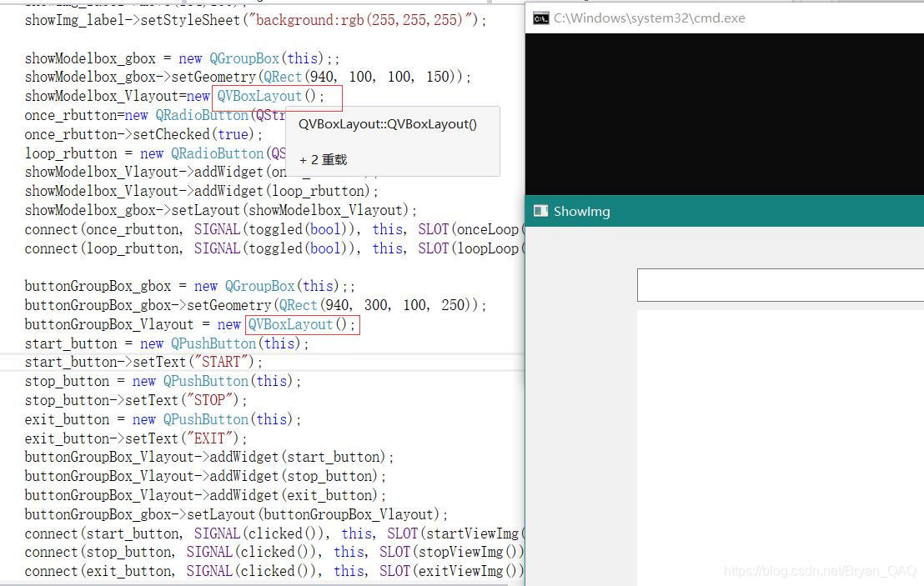Click the second highlighted QVBoxLayout() box

(302, 324)
